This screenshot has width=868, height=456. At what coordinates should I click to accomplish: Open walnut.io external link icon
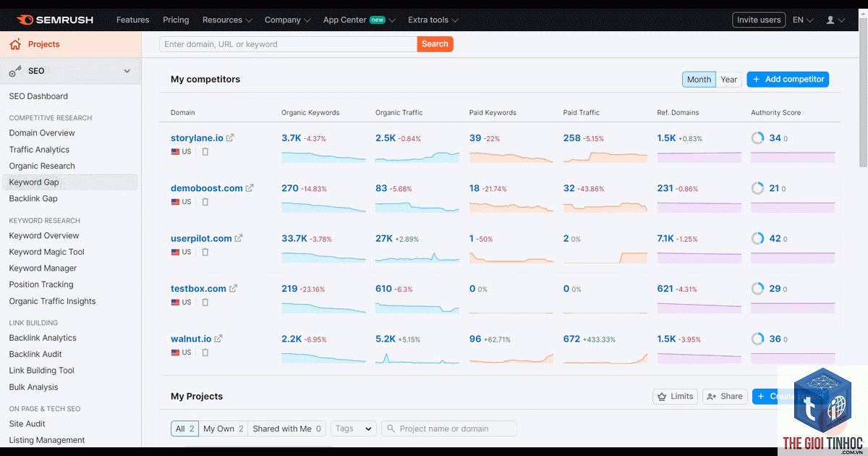pos(218,338)
